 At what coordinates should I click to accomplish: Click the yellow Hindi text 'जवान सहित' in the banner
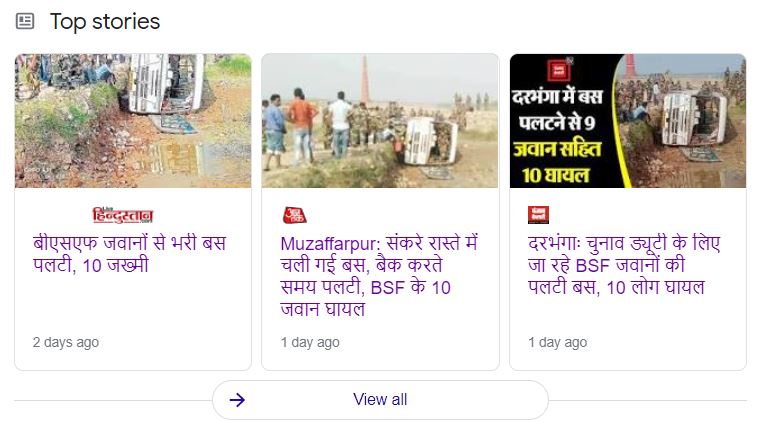click(557, 149)
